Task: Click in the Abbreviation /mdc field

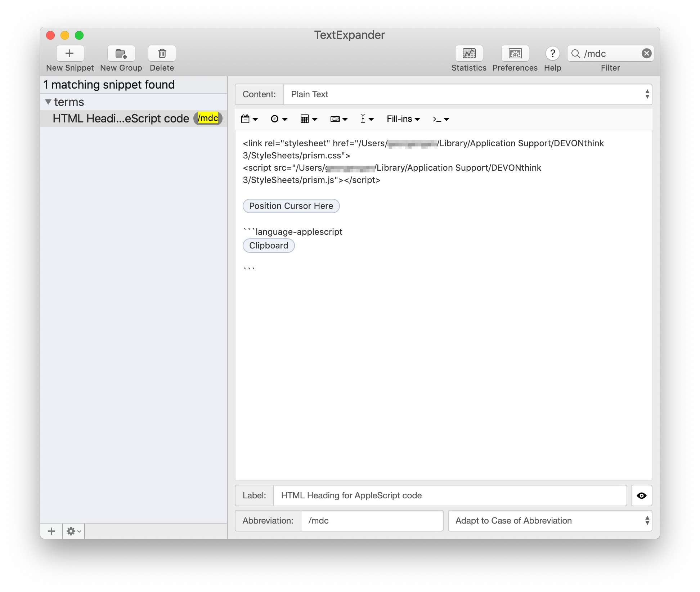Action: 372,521
